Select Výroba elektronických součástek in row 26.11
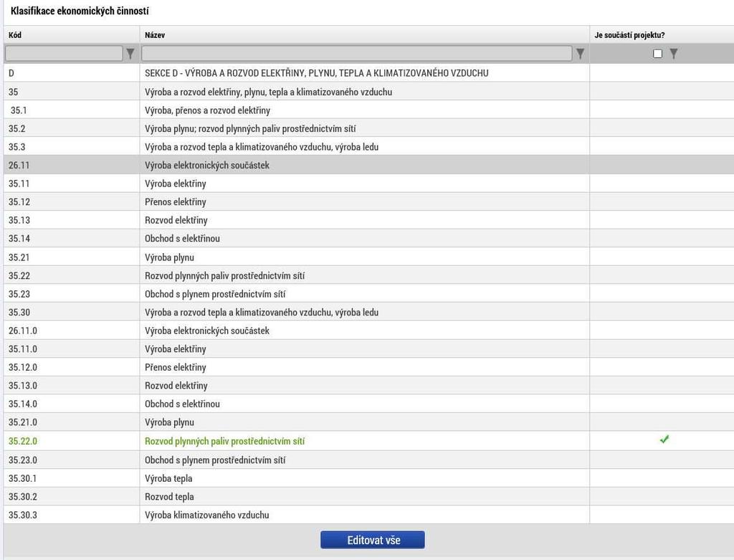 (x=207, y=166)
